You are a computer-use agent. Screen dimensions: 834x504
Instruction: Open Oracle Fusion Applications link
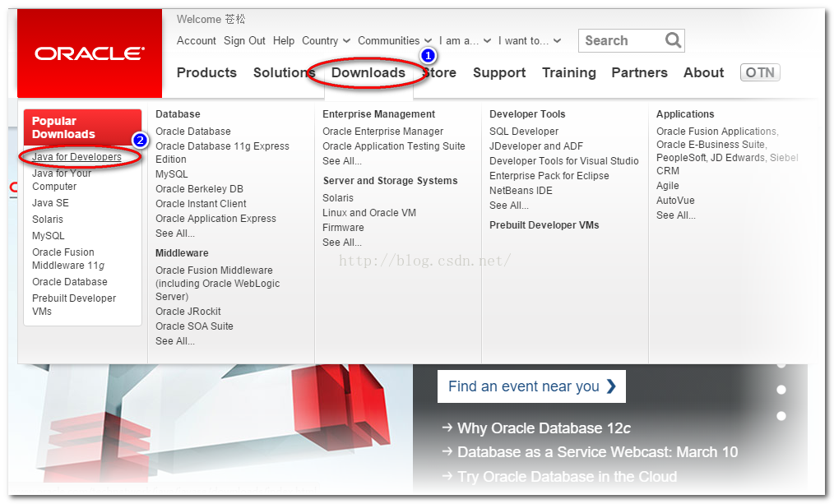click(x=717, y=132)
